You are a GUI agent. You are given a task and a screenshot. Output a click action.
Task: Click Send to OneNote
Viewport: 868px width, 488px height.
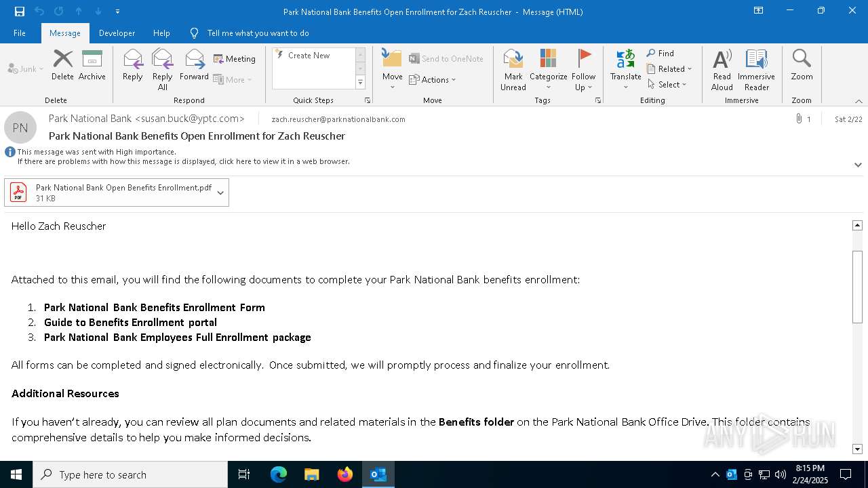pos(446,59)
